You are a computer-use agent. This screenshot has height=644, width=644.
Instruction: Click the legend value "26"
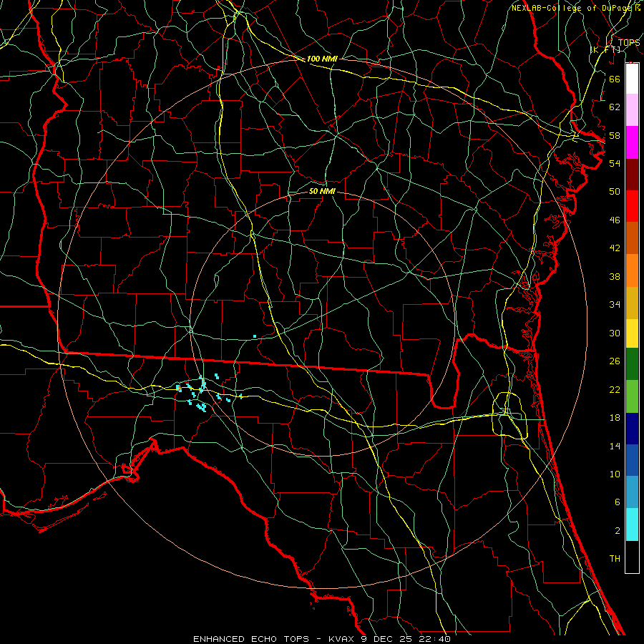[615, 361]
